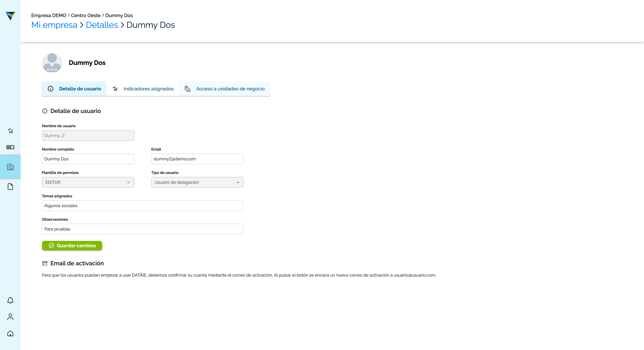Go to home via sidebar house icon
Viewport: 644px width, 350px height.
(10, 334)
